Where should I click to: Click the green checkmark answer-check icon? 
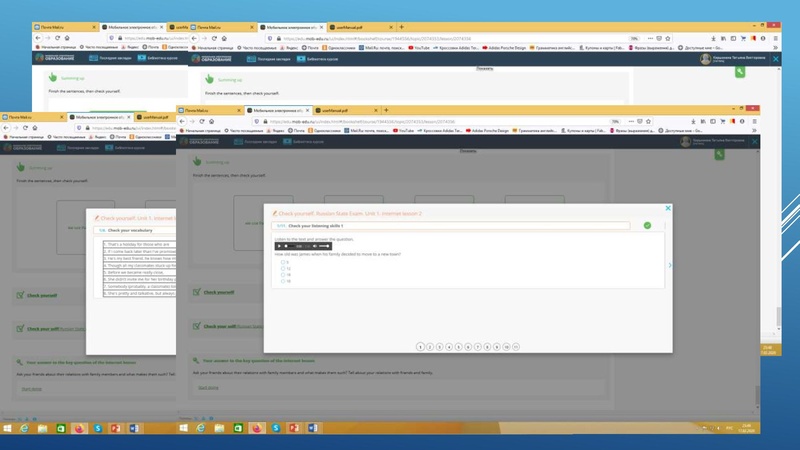[647, 226]
